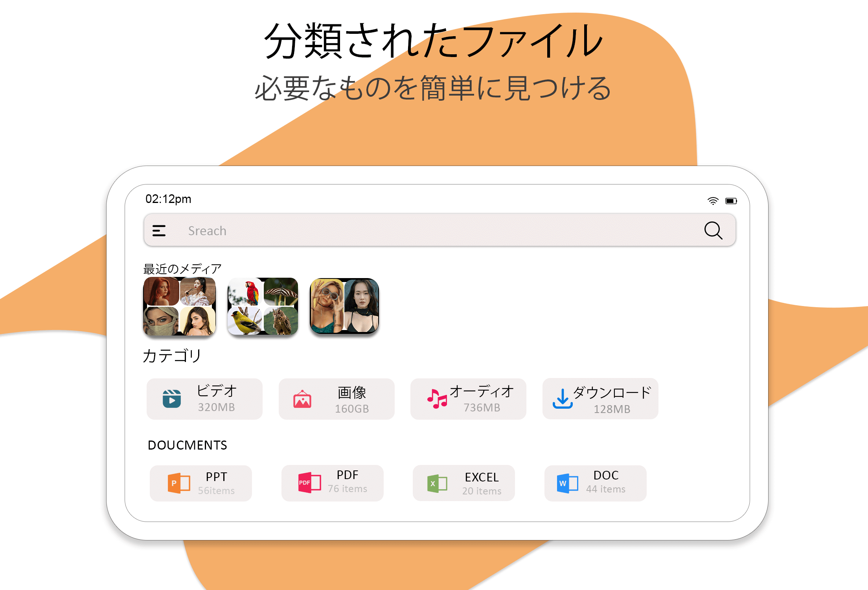Open the ダウンロード 128MB category
The width and height of the screenshot is (868, 590).
[x=600, y=399]
